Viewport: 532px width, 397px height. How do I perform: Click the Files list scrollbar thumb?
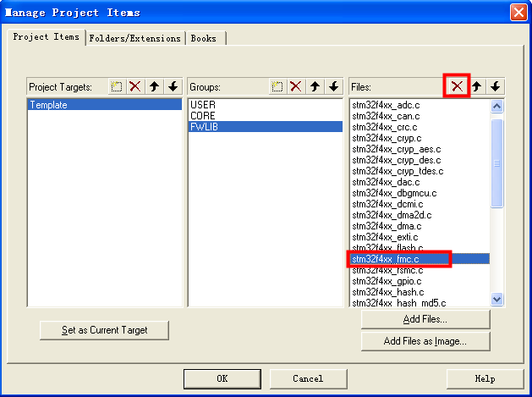(497, 163)
